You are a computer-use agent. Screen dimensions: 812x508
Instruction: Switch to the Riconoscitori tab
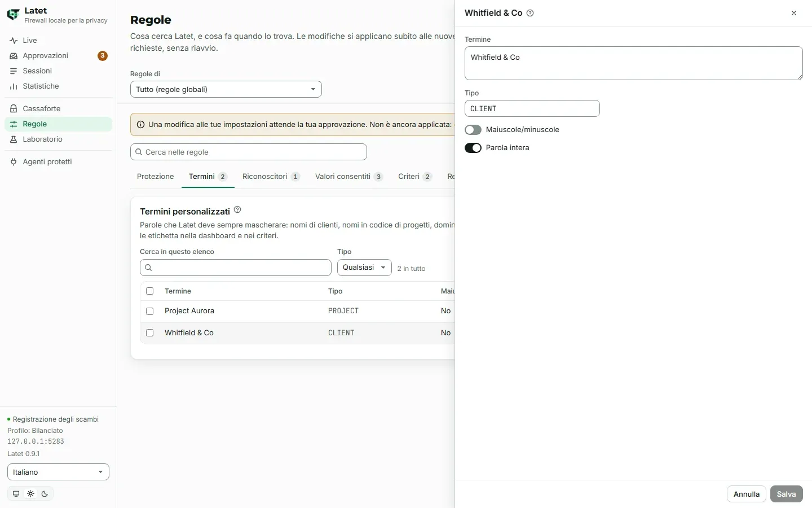pyautogui.click(x=271, y=177)
